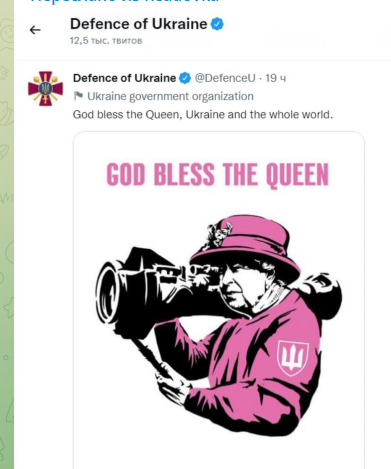The width and height of the screenshot is (391, 469).
Task: Click the verified badge next to tweet author name
Action: pos(185,78)
